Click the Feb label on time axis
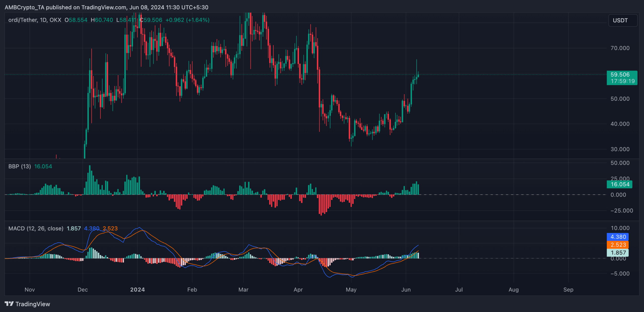Image resolution: width=644 pixels, height=312 pixels. coord(192,290)
